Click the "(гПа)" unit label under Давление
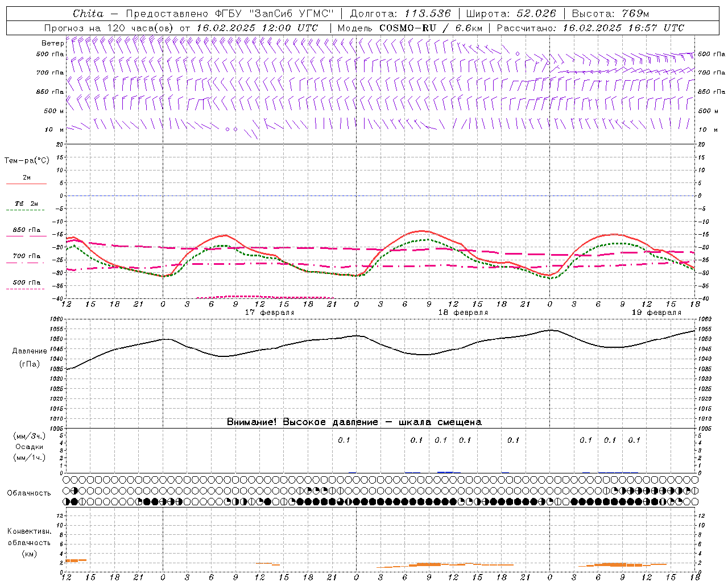Viewport: 728px width, 582px height. (29, 364)
